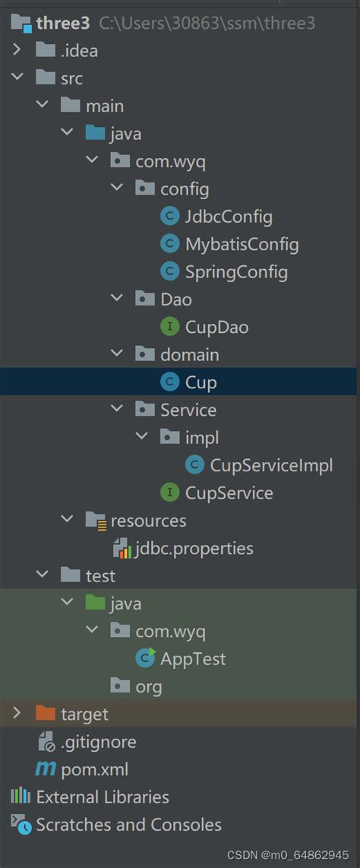
Task: Click the Scratches and Consoles icon
Action: (x=21, y=824)
